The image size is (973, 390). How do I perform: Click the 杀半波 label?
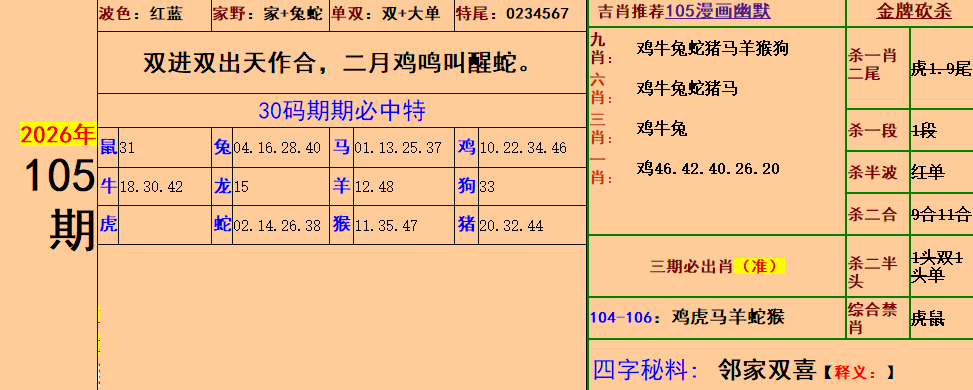(x=873, y=173)
